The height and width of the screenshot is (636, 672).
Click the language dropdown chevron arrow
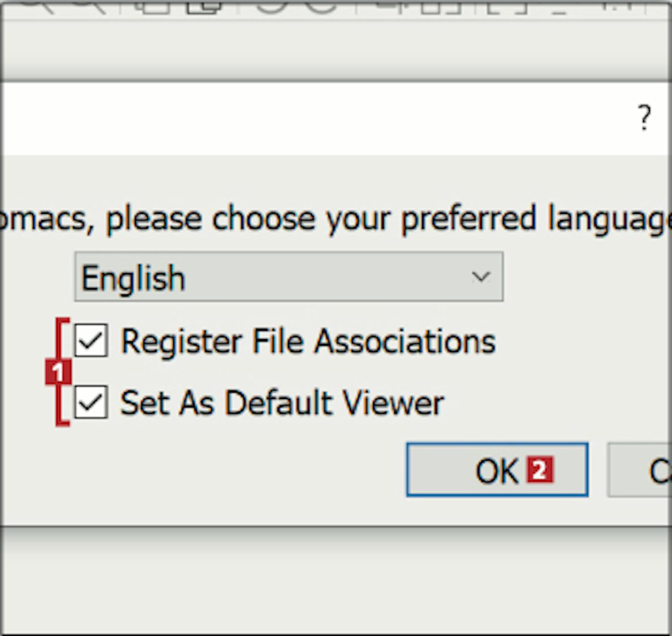click(x=481, y=277)
